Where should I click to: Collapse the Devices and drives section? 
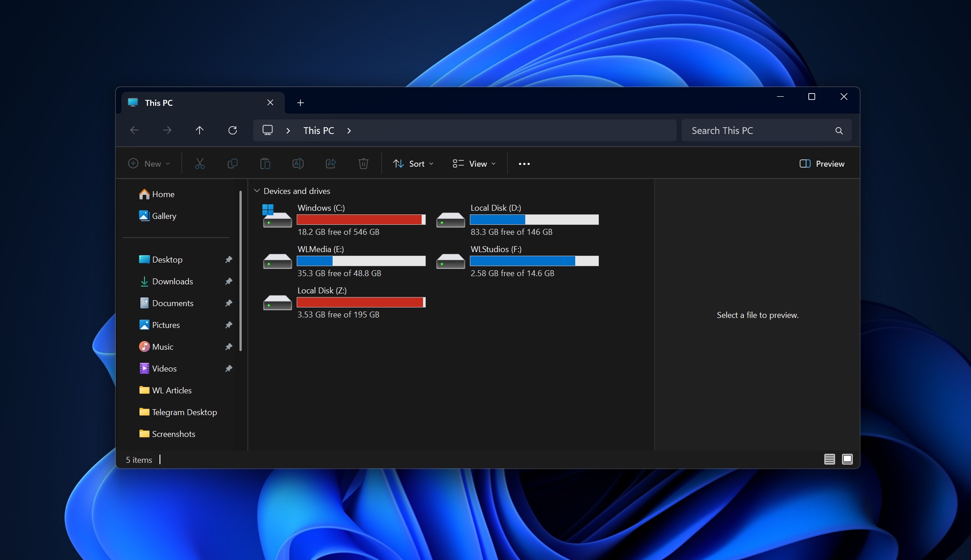coord(257,191)
